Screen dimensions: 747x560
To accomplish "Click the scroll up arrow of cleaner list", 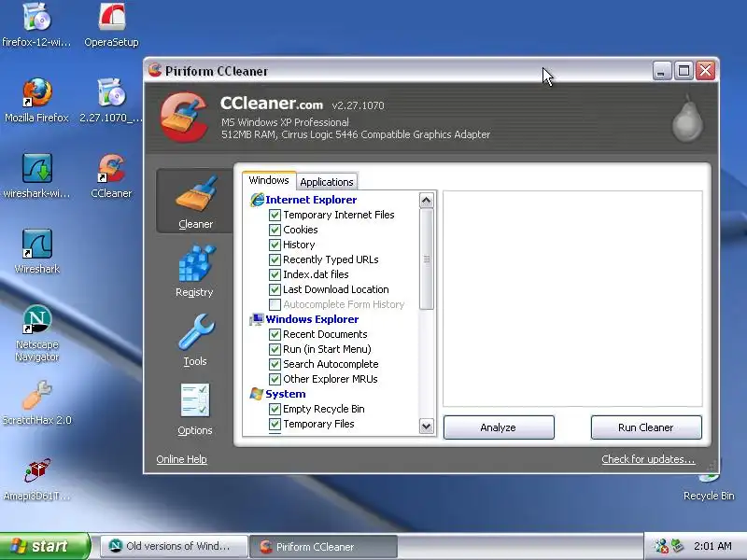I will click(426, 201).
